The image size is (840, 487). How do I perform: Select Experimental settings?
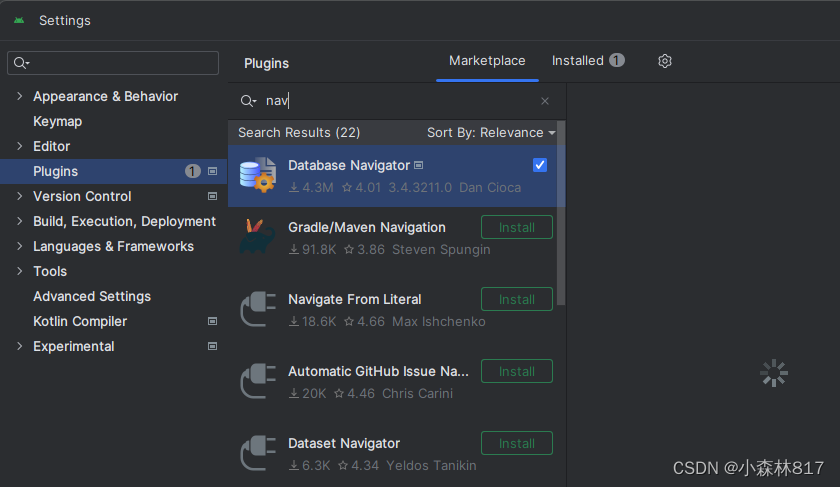pyautogui.click(x=73, y=346)
